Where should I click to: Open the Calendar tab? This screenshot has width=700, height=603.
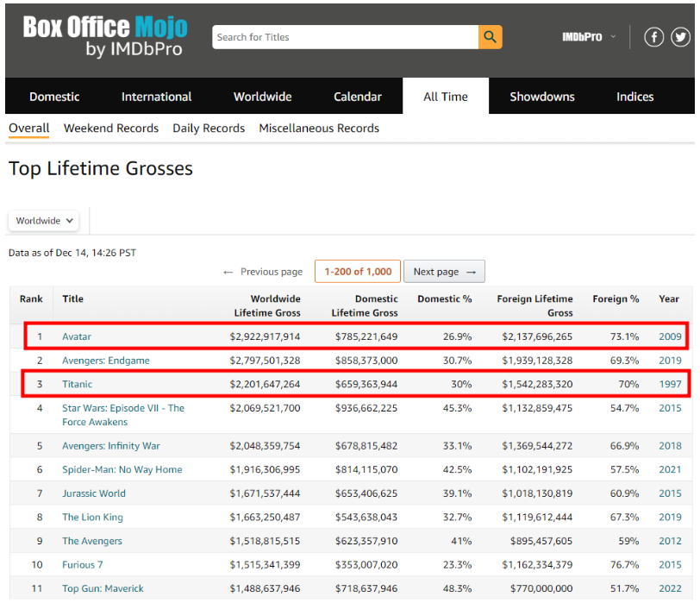(x=358, y=97)
